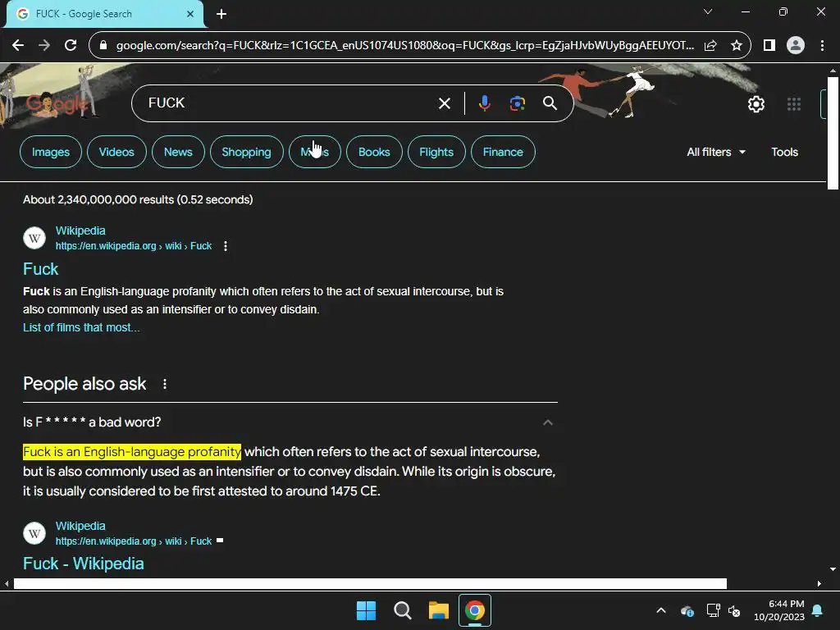Open Google quick settings gear
The image size is (840, 630).
[x=756, y=104]
